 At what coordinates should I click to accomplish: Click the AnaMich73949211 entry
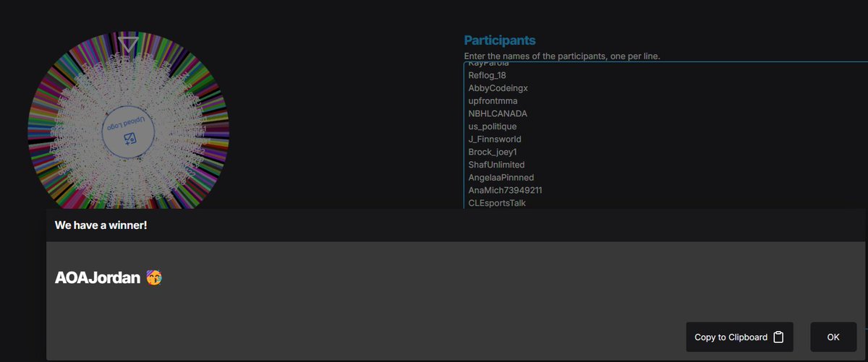tap(505, 190)
